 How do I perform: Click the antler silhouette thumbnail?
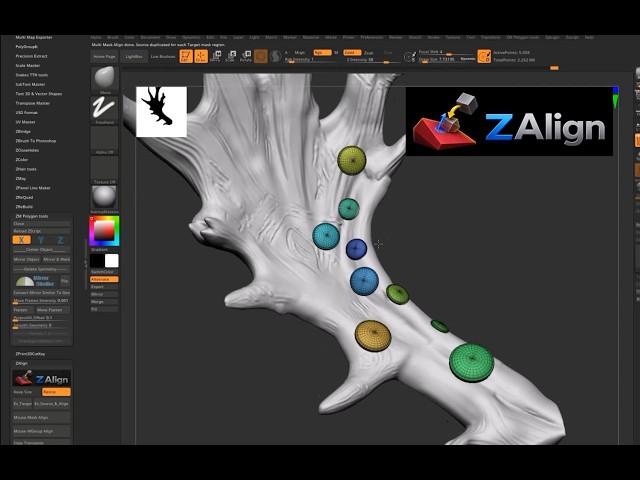161,111
